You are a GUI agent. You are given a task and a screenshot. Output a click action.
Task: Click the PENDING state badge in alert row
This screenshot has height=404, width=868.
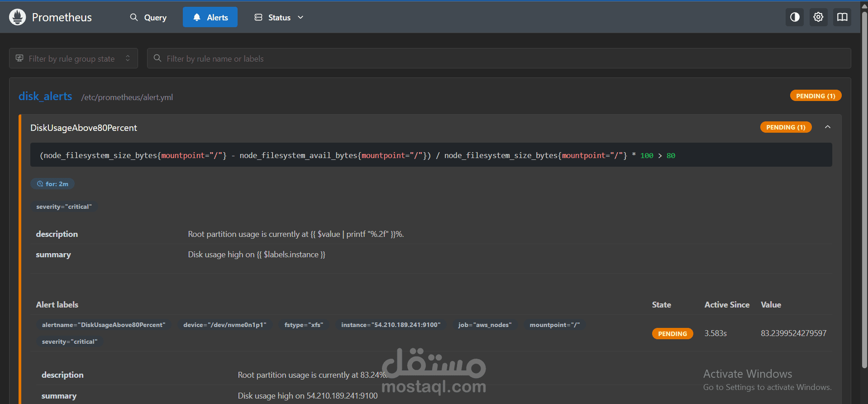[x=672, y=333]
